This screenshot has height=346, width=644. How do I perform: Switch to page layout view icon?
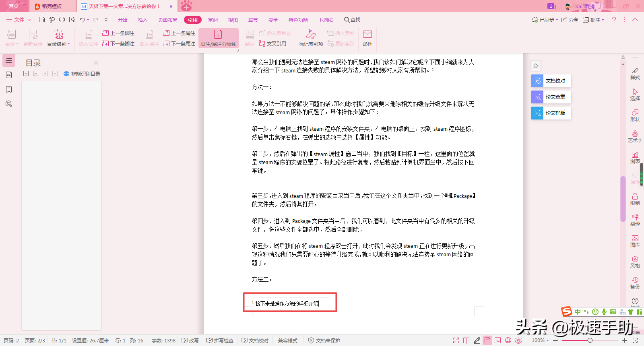click(x=487, y=340)
